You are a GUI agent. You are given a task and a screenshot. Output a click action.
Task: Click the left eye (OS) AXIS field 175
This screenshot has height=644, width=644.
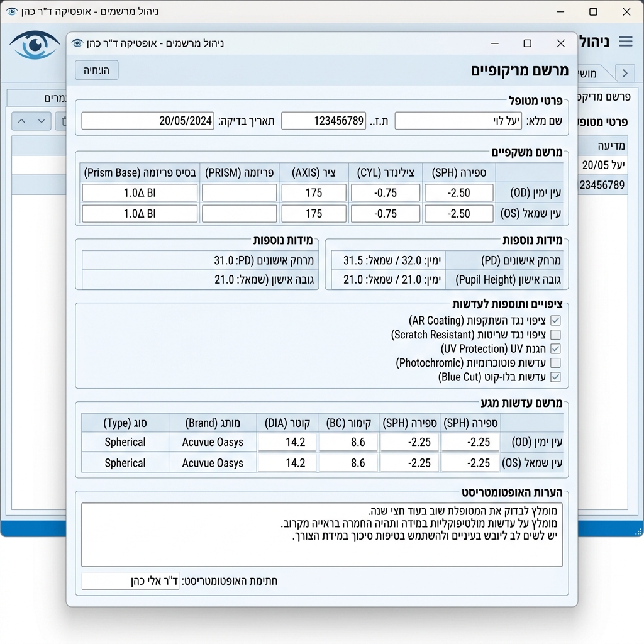tap(314, 214)
